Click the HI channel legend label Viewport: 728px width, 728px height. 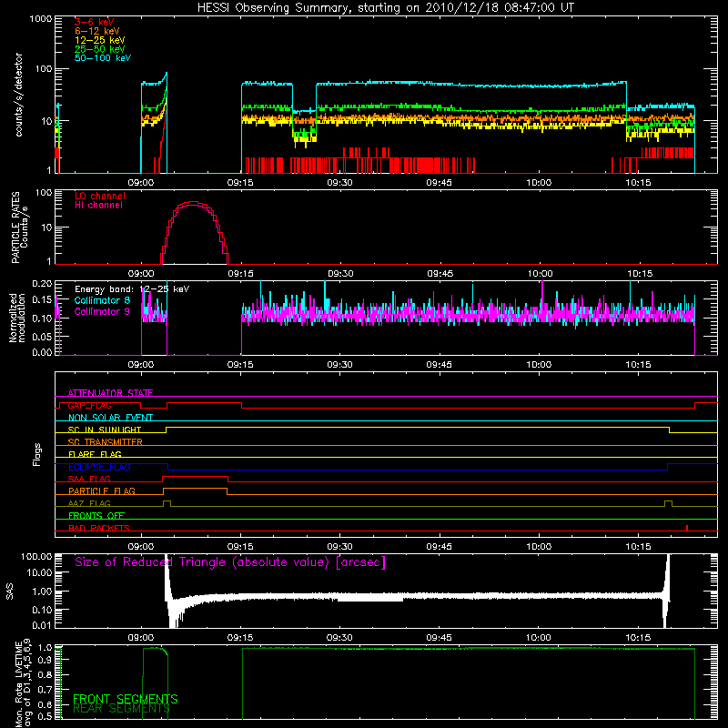[x=99, y=206]
